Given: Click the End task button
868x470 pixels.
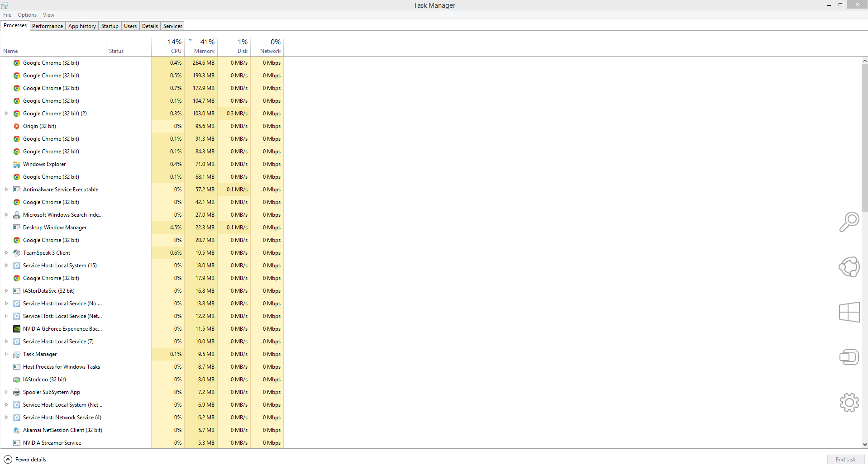Looking at the screenshot, I should pos(846,460).
